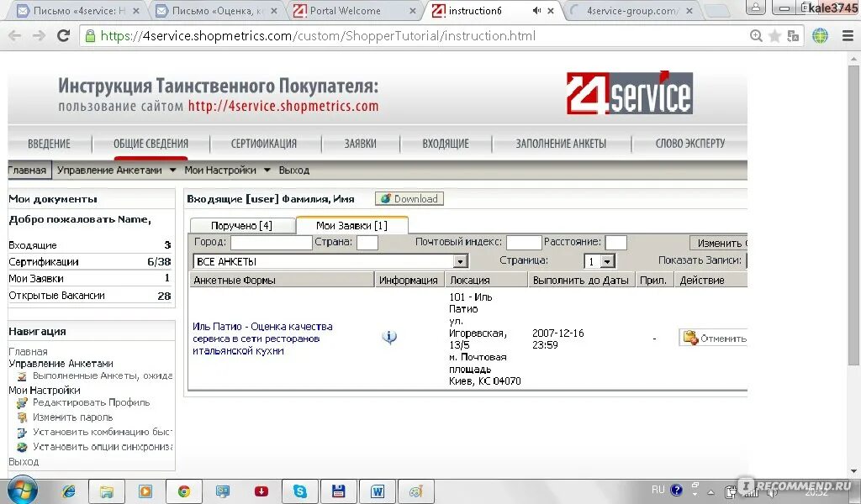Screen dimensions: 861x504
Task: Click the globe extension icon
Action: click(820, 35)
